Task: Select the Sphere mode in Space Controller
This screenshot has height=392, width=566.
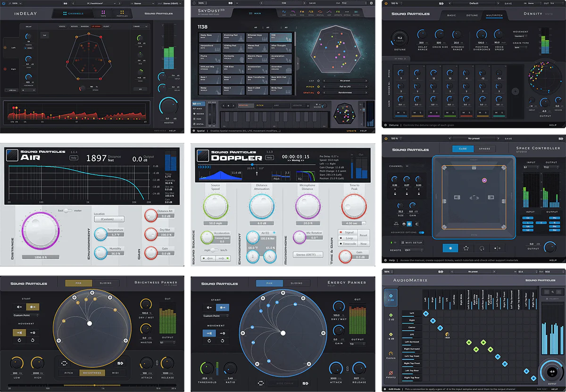Action: [x=484, y=149]
